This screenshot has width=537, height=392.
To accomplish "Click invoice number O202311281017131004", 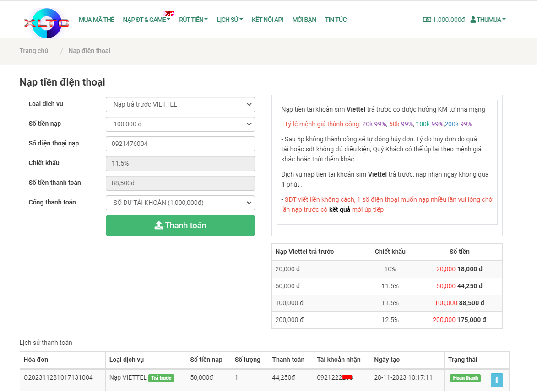I will click(x=58, y=377).
